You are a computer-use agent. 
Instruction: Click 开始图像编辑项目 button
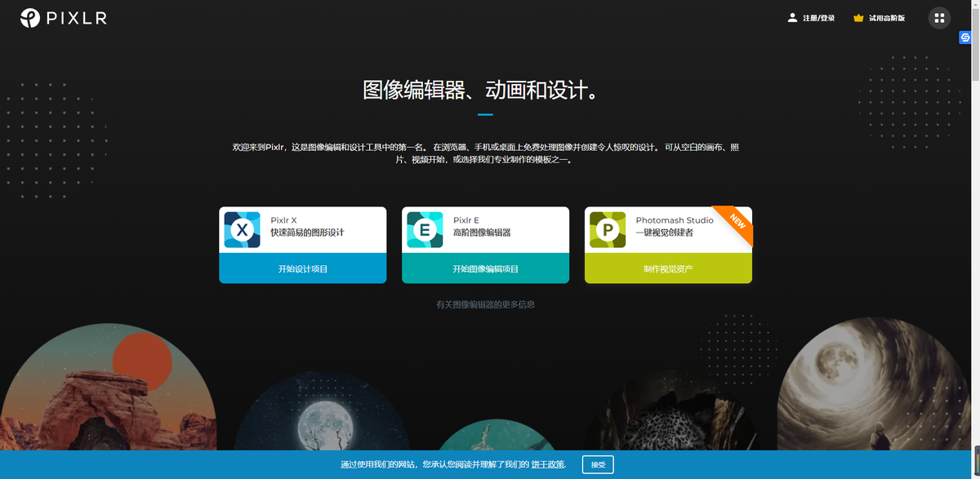tap(486, 268)
